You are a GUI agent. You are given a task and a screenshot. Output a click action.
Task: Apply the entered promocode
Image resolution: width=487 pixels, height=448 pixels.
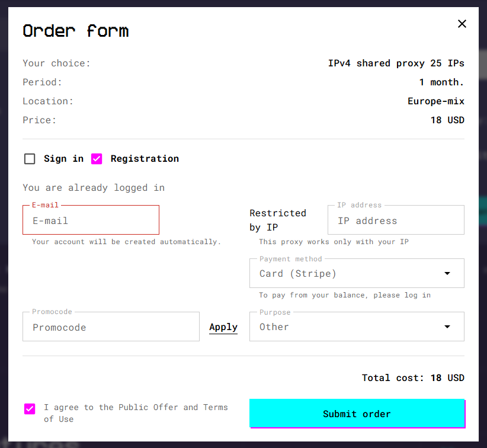click(x=223, y=327)
